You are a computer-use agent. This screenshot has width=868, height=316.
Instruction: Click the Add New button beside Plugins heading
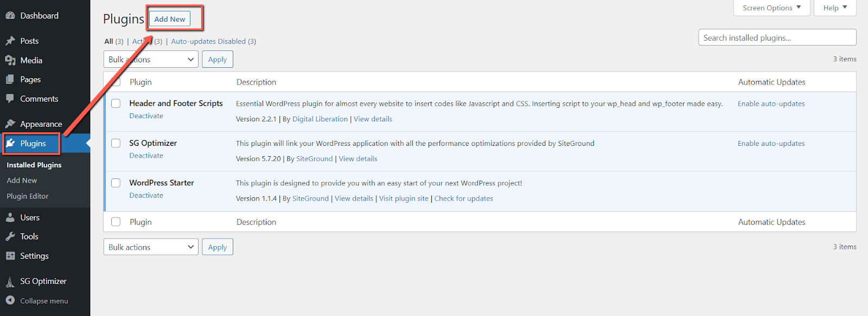pos(170,19)
